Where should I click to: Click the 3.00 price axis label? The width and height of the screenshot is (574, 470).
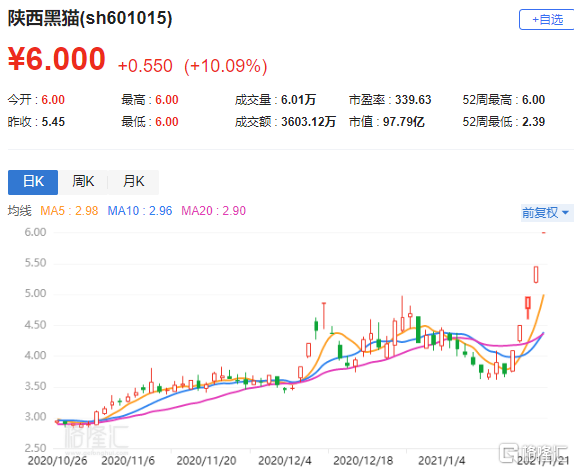[36, 417]
